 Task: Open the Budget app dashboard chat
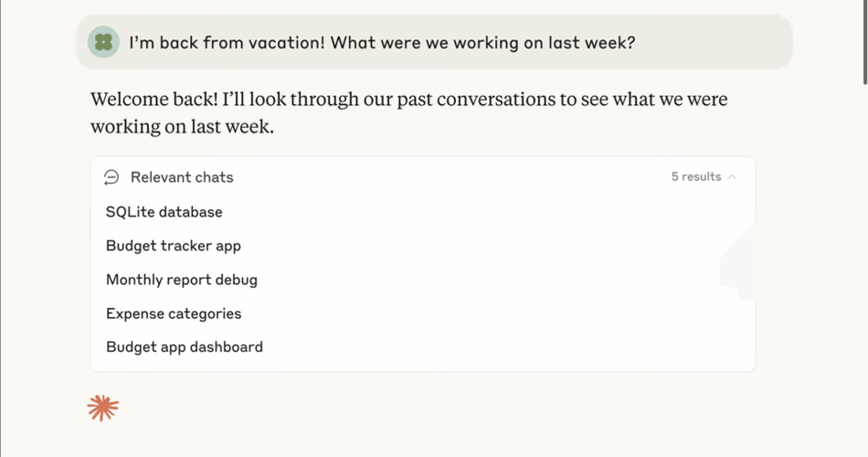click(185, 346)
